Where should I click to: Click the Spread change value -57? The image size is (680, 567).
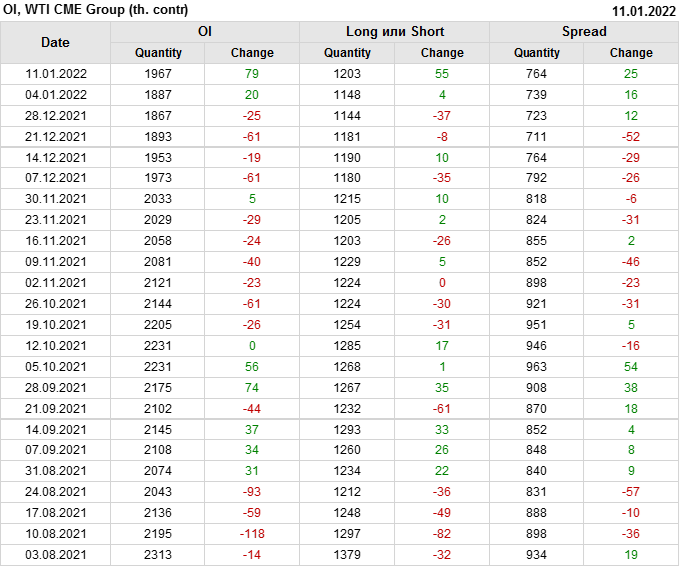click(631, 492)
